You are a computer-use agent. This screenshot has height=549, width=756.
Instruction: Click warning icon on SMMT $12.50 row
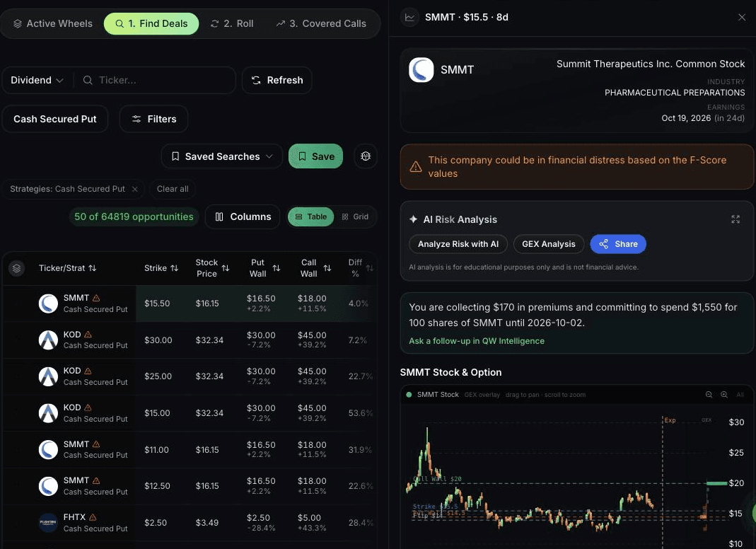click(96, 480)
